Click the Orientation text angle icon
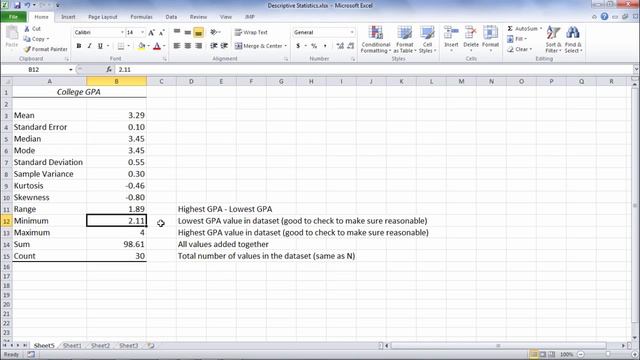 point(213,32)
